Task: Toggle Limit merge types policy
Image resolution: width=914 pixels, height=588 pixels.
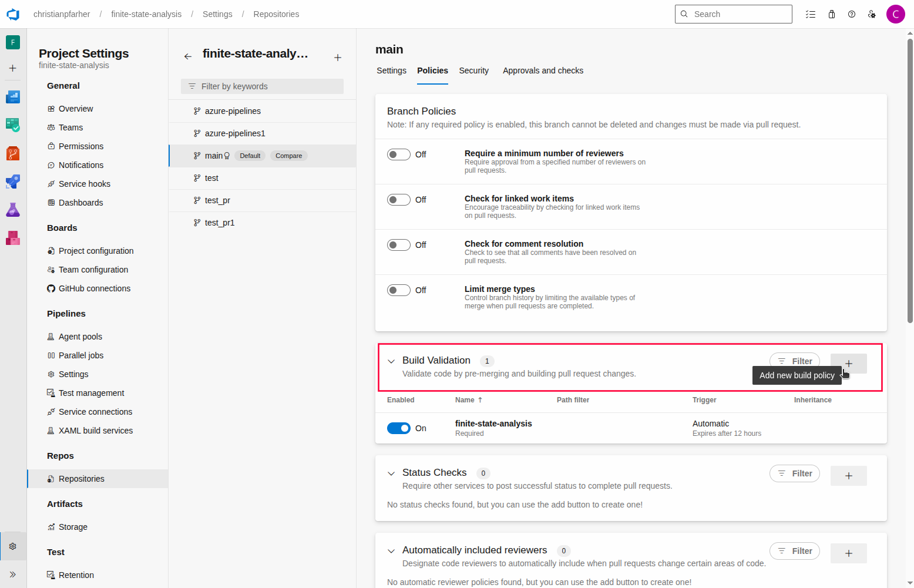Action: point(399,290)
